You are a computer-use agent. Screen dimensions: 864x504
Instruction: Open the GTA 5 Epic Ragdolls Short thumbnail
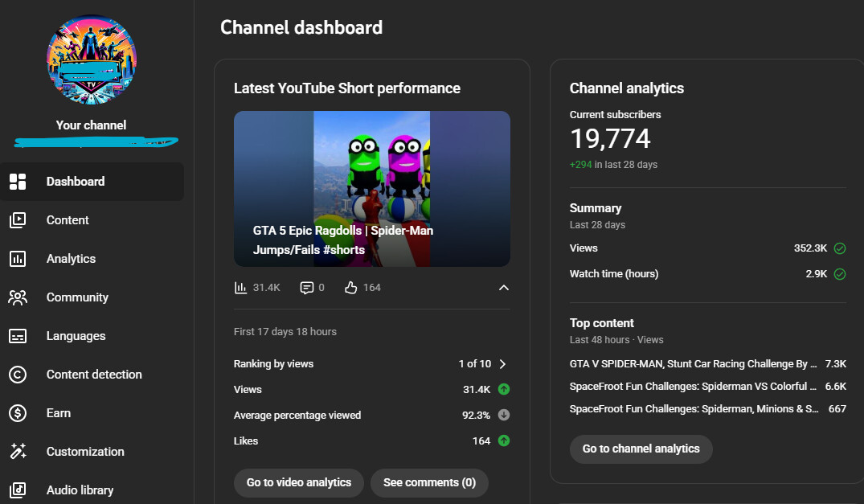point(371,188)
